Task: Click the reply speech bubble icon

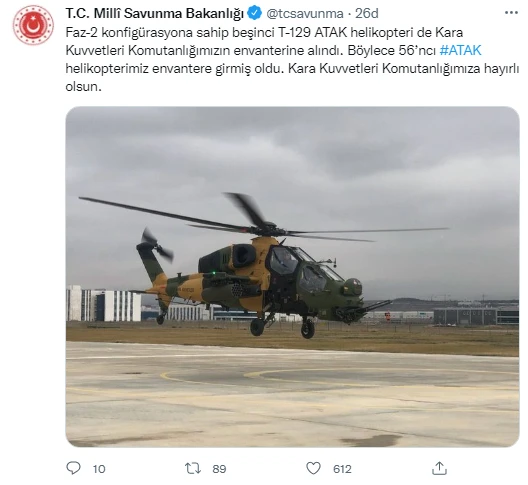Action: tap(73, 468)
